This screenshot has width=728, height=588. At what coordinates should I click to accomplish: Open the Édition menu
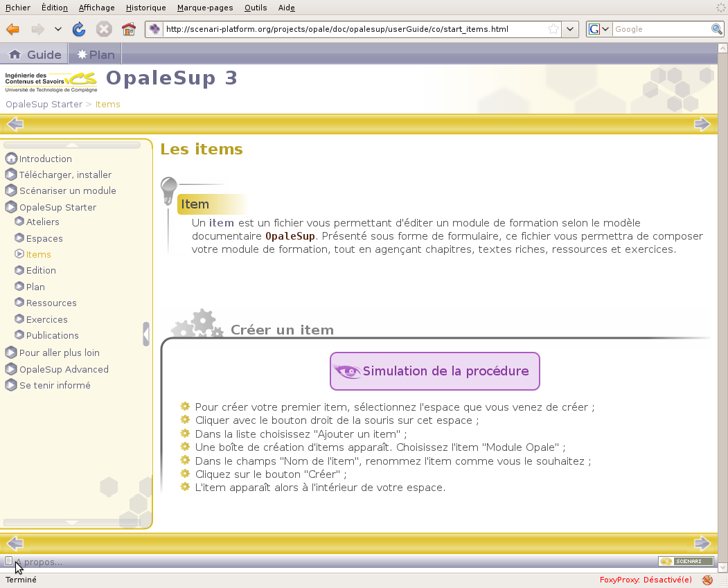(x=54, y=8)
